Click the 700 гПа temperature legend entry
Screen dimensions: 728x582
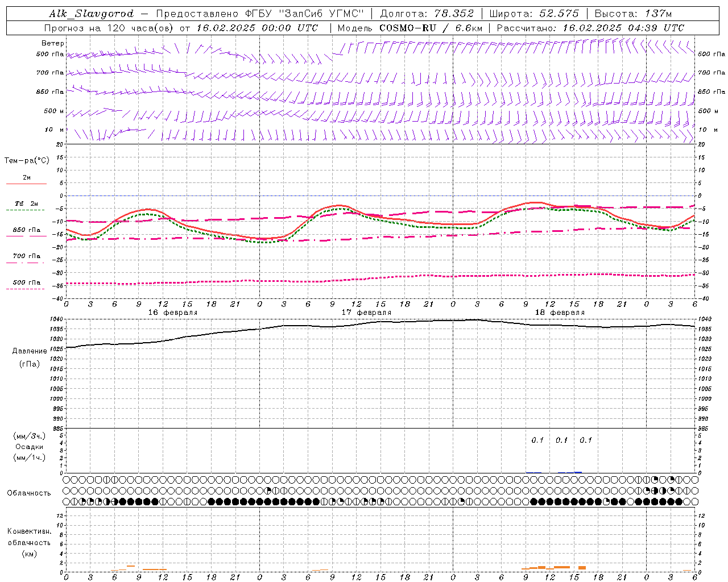26,256
